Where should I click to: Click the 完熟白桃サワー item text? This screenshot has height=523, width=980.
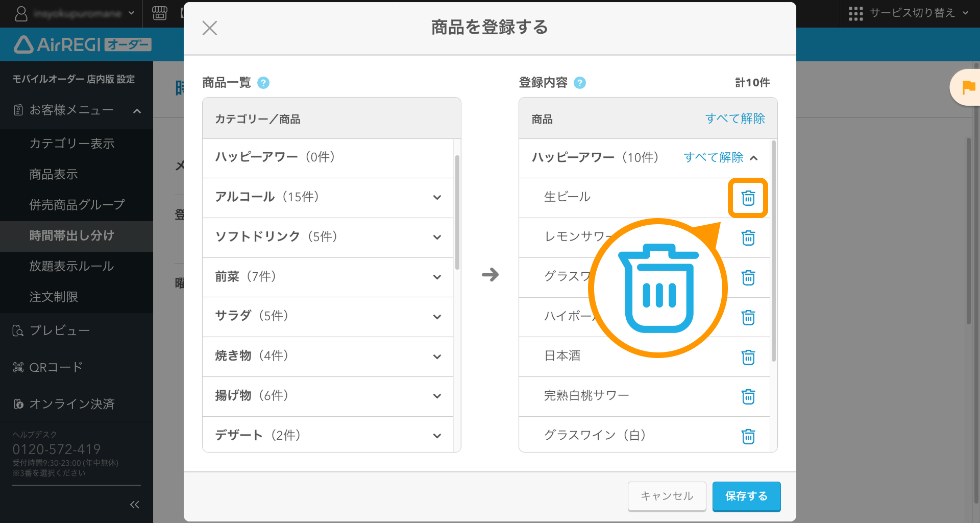(586, 395)
